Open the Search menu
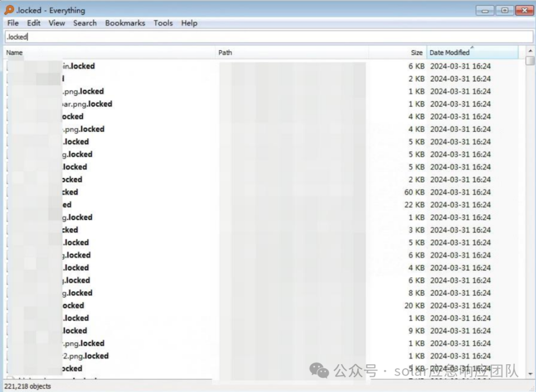Viewport: 536px width, 392px height. point(85,23)
